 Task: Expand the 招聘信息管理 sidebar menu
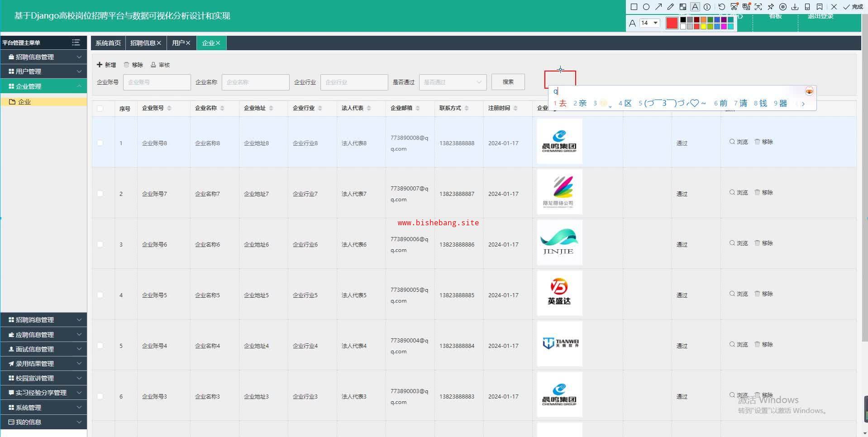pyautogui.click(x=43, y=57)
